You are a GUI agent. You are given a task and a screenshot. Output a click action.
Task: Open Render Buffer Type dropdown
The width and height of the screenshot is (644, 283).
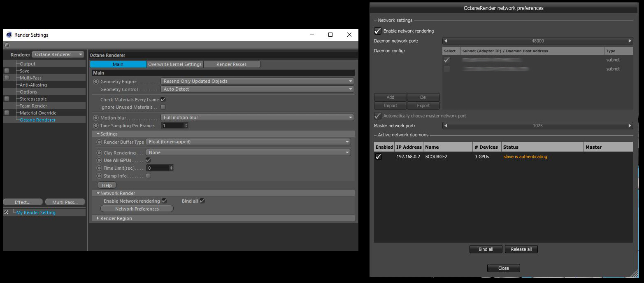[x=248, y=142]
